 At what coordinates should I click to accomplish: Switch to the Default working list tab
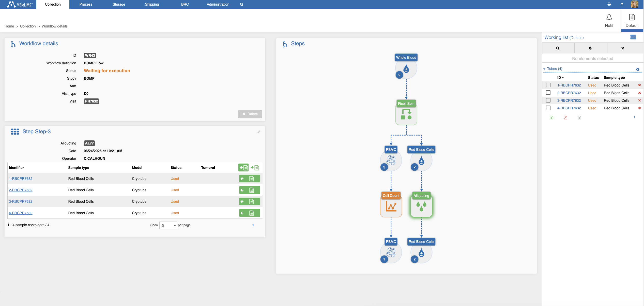tap(632, 20)
